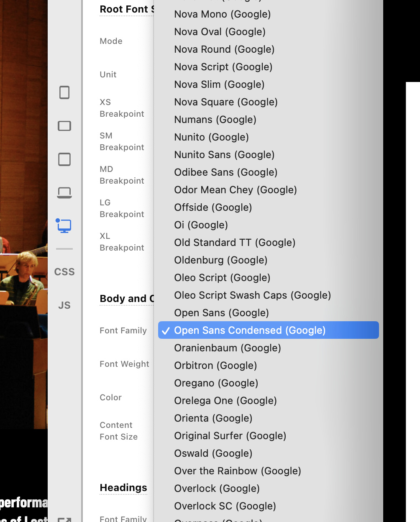This screenshot has width=420, height=522.
Task: Select Over the Rainbow (Google) font
Action: (238, 471)
